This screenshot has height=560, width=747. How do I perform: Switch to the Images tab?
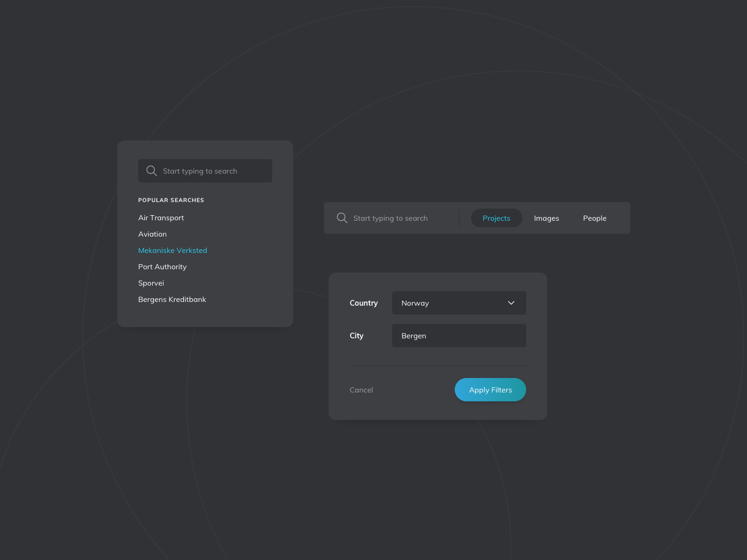click(x=546, y=218)
